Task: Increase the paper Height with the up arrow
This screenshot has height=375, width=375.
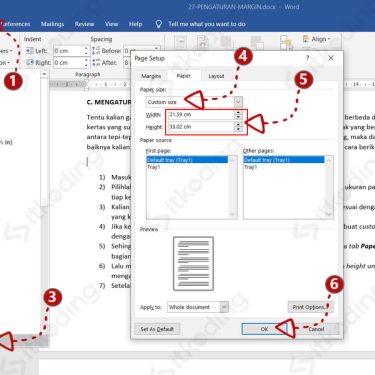Action: pyautogui.click(x=238, y=125)
